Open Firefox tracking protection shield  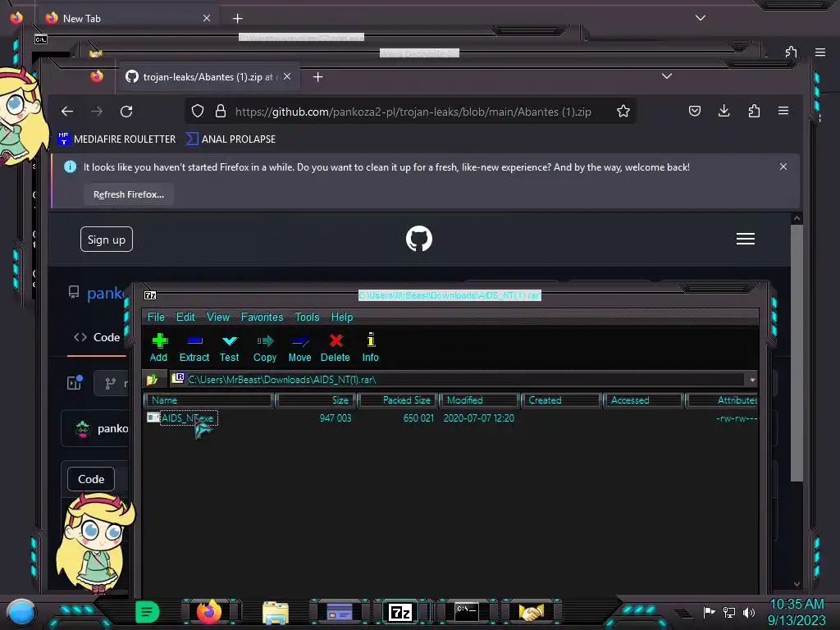coord(198,112)
